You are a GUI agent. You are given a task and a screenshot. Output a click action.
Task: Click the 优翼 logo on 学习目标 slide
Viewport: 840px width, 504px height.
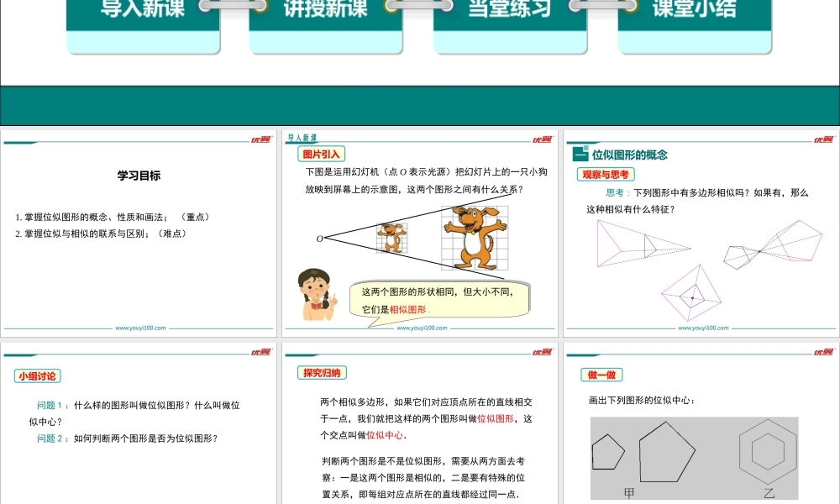(261, 139)
